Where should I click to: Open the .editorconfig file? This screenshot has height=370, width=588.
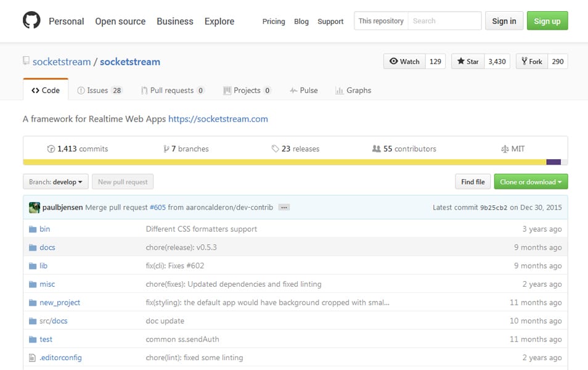point(60,358)
